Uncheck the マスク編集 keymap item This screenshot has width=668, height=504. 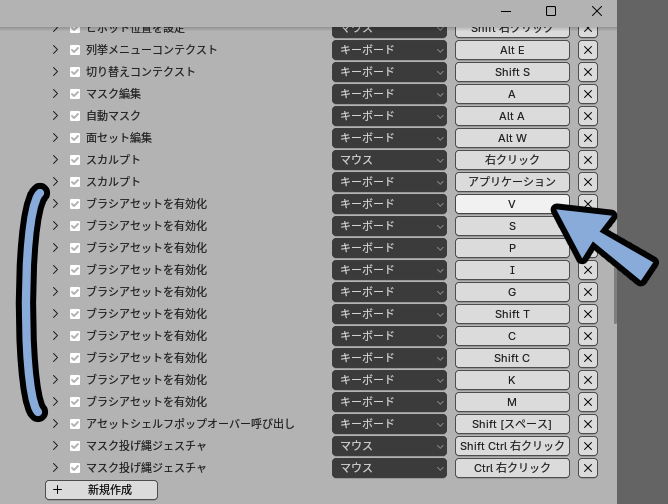75,94
